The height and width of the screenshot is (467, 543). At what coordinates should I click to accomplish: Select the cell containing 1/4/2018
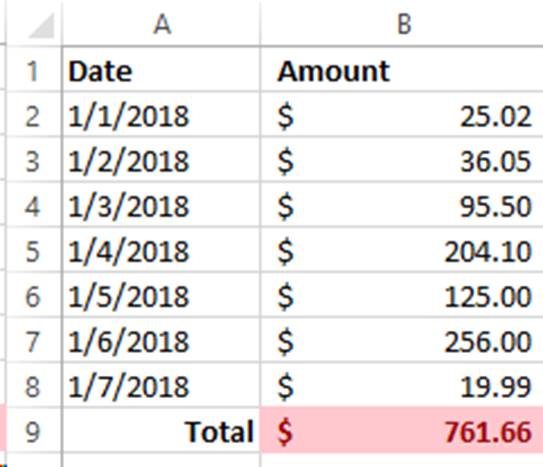(161, 250)
